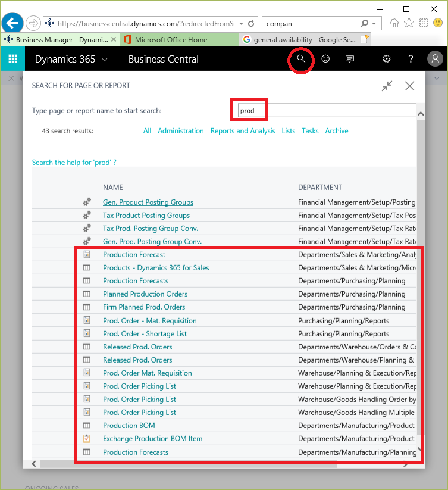This screenshot has width=448, height=490.
Task: Click the browser search magnifier icon
Action: (x=364, y=23)
